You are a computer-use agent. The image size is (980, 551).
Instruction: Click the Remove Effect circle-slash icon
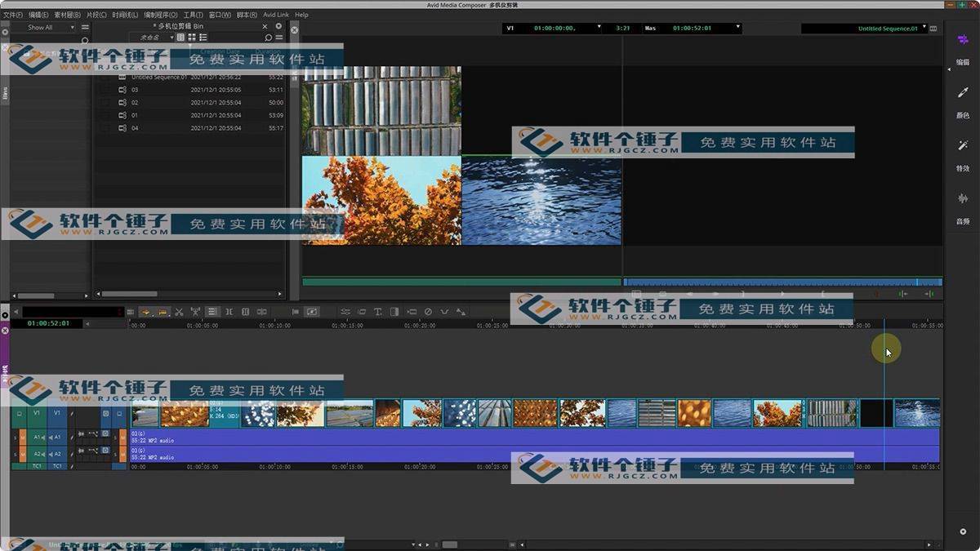coord(428,311)
